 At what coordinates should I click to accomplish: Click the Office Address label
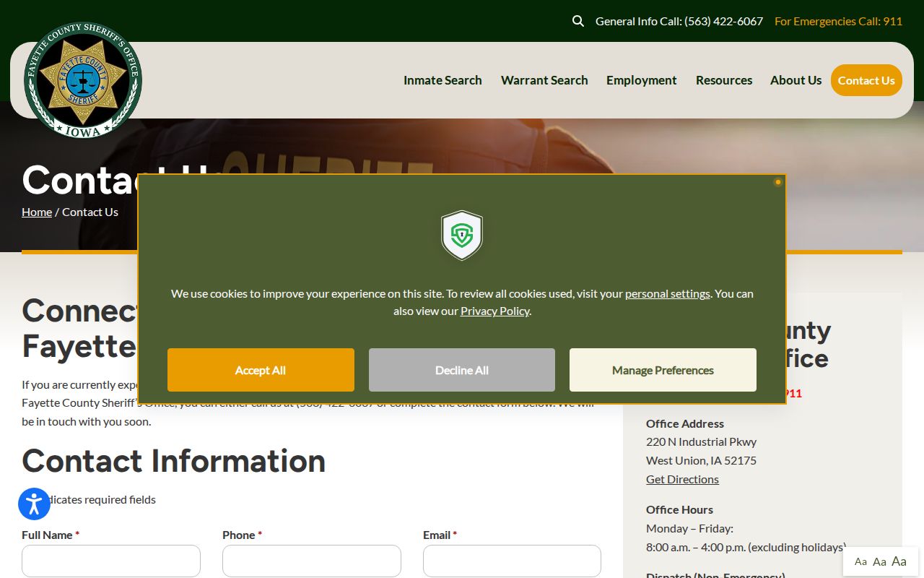coord(685,423)
